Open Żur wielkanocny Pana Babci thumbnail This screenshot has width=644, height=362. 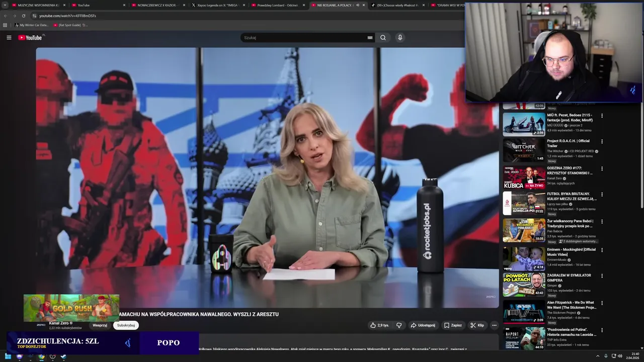click(524, 230)
